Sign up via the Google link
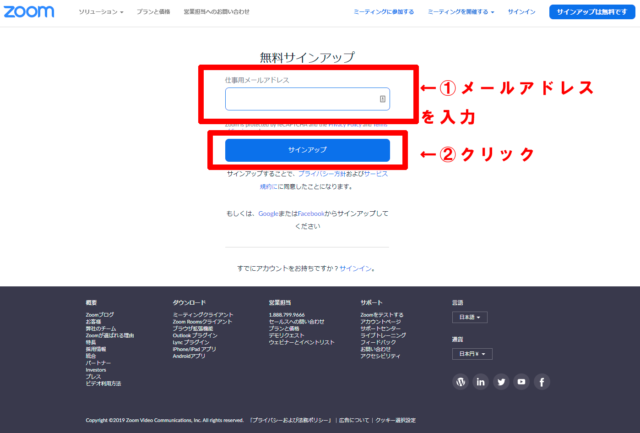Image resolution: width=640 pixels, height=433 pixels. coord(268,213)
